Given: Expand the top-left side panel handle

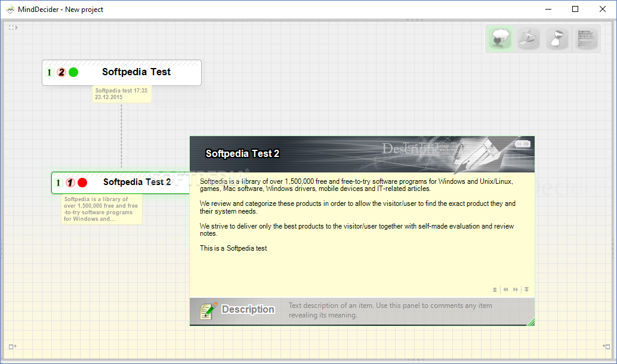Looking at the screenshot, I should [13, 27].
